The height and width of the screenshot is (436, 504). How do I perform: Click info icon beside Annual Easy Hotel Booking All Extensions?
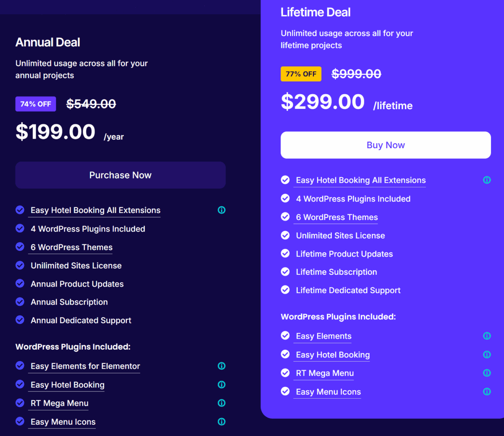coord(222,210)
